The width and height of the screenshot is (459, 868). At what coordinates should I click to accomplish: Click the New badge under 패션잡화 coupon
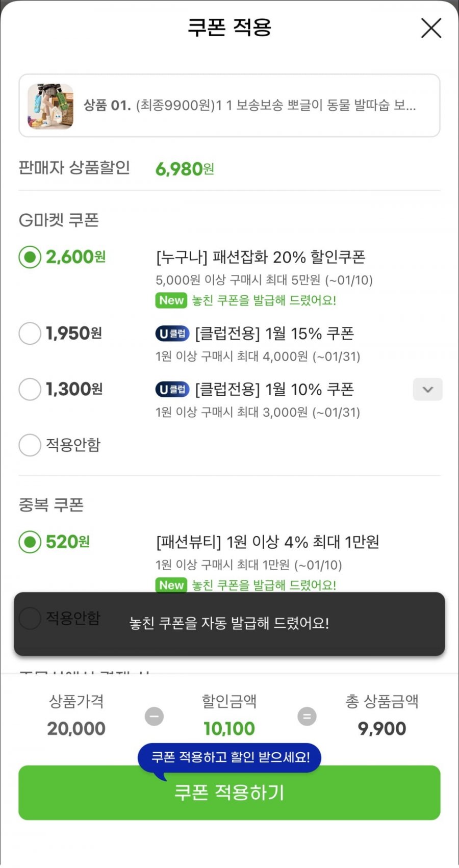pyautogui.click(x=171, y=300)
